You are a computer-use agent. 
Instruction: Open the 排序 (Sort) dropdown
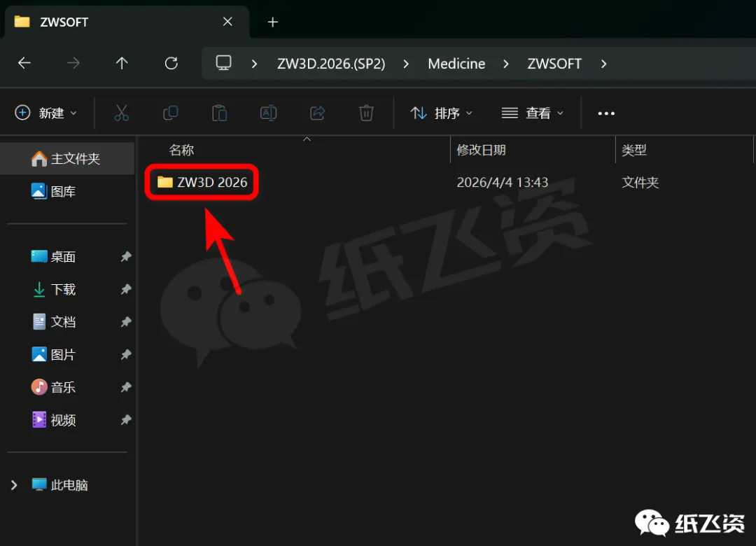tap(441, 113)
